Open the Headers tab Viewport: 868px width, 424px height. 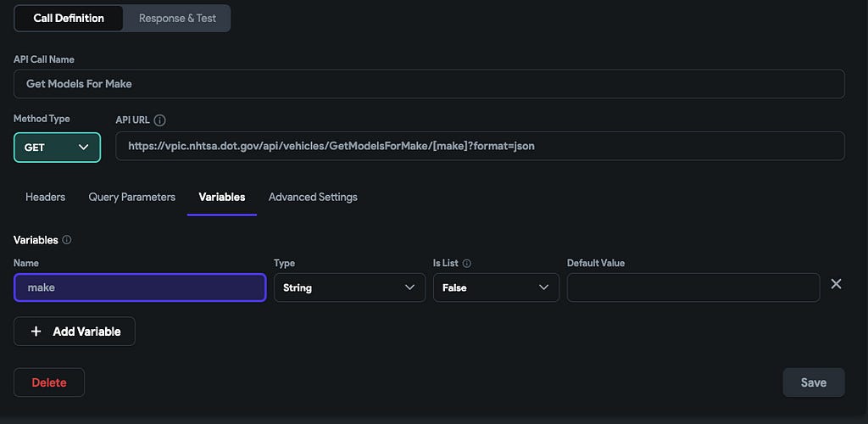click(46, 197)
